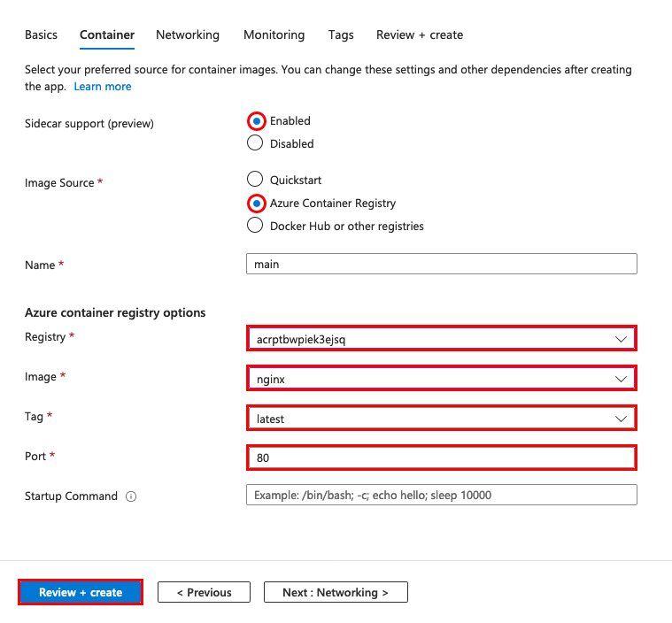The width and height of the screenshot is (672, 623).
Task: Click the blue Review + create button
Action: tap(81, 592)
